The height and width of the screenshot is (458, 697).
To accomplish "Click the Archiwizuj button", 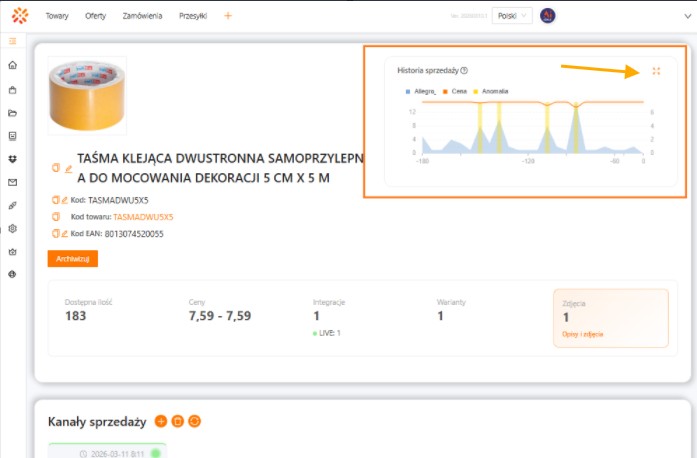I will (72, 259).
